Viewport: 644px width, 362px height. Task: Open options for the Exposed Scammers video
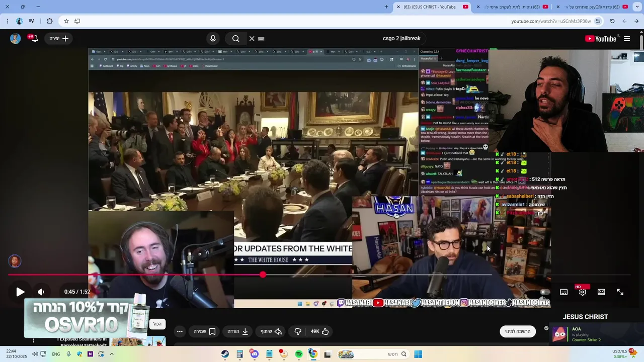pyautogui.click(x=34, y=341)
